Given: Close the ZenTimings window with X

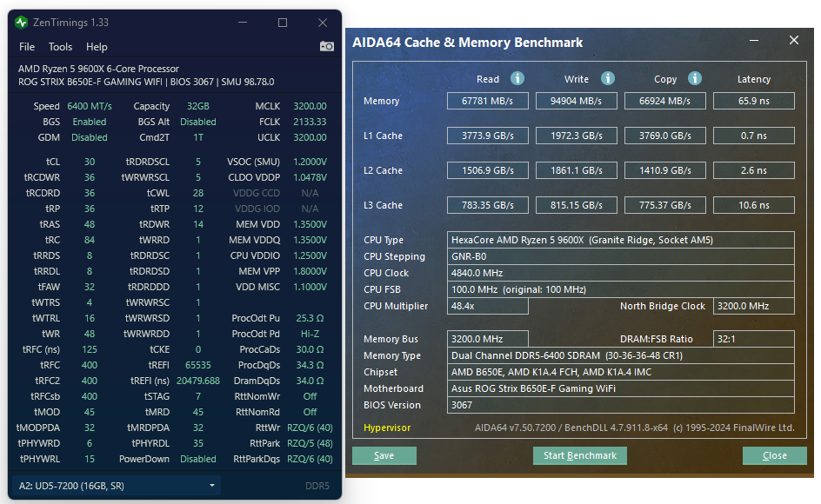Looking at the screenshot, I should click(x=323, y=23).
